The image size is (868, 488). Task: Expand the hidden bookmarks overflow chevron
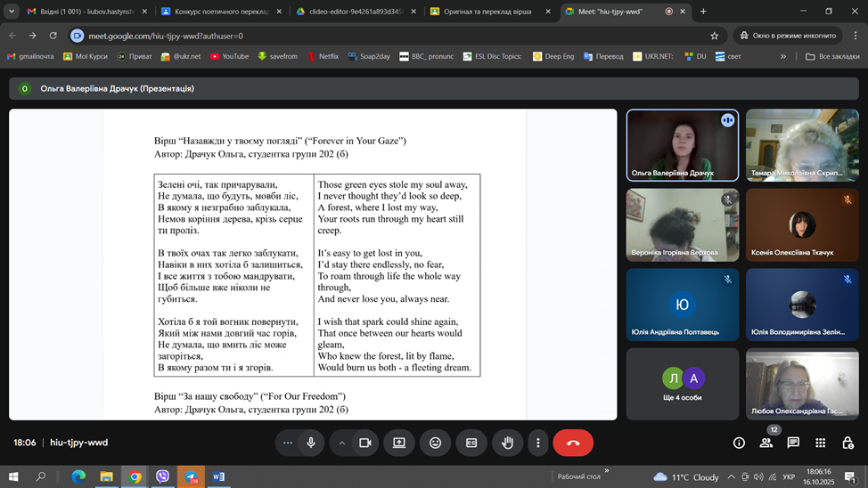tap(783, 56)
